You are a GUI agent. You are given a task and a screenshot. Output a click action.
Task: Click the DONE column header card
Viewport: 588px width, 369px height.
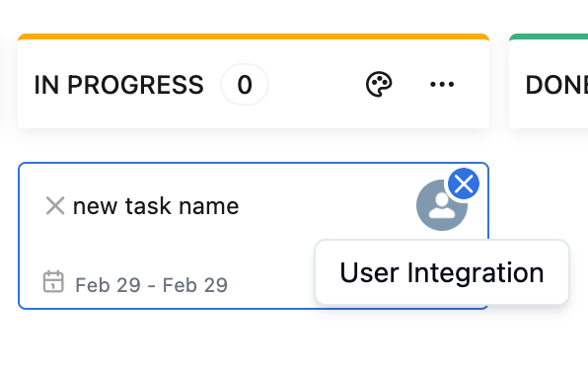pyautogui.click(x=549, y=81)
